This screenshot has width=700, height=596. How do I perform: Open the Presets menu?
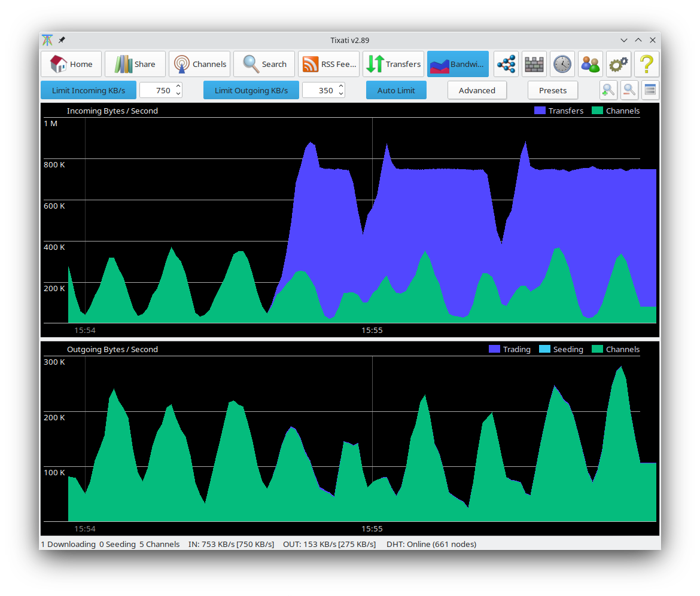(552, 90)
